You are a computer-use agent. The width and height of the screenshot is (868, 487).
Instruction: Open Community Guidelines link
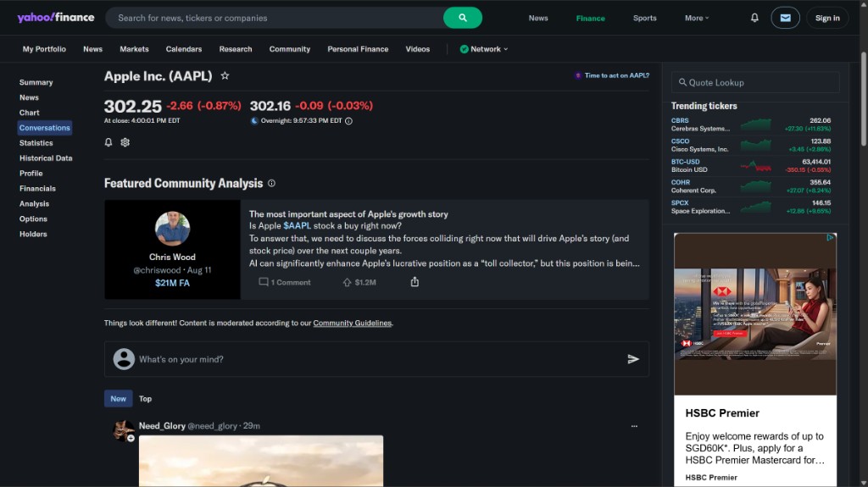pos(352,324)
